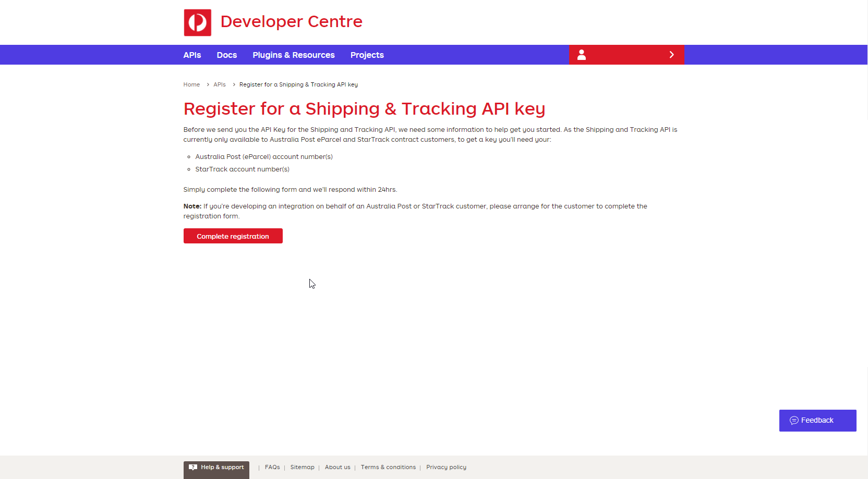
Task: Click the 'Simply complete the following form' sentence
Action: tap(290, 190)
